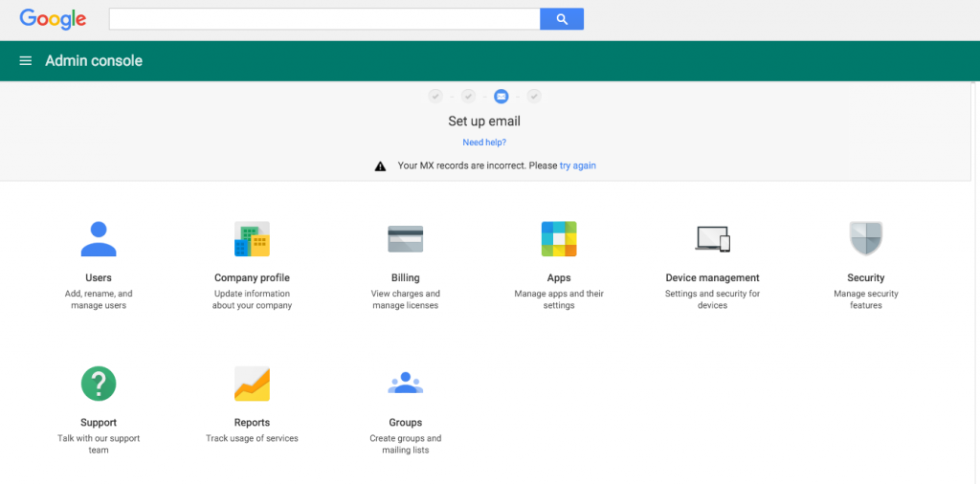This screenshot has width=980, height=484.
Task: Click the 'Admin console' header title
Action: click(x=94, y=60)
